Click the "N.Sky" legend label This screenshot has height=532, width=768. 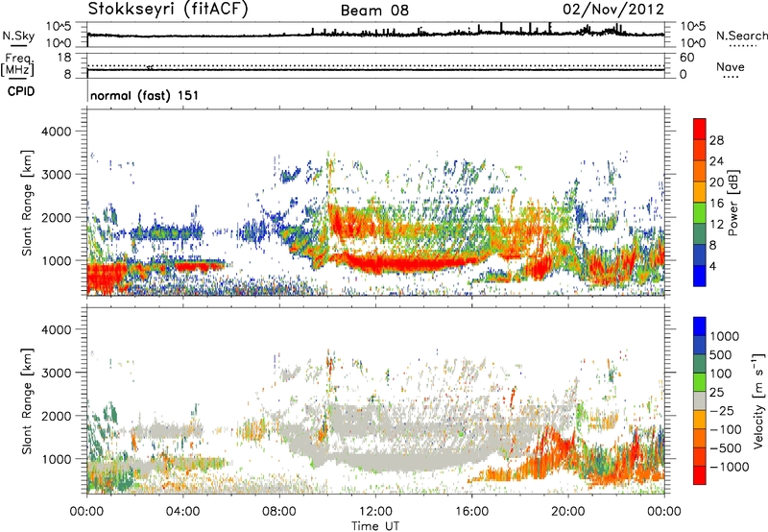pos(18,36)
